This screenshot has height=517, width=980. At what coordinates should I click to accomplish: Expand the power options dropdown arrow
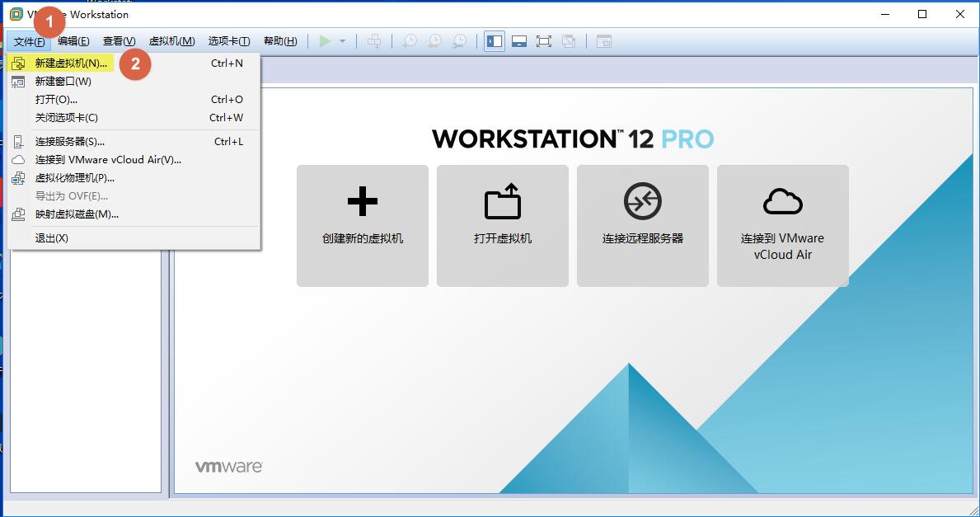[x=343, y=41]
